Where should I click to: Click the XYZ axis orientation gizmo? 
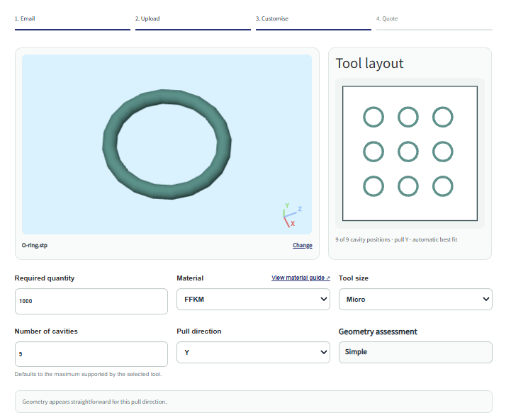point(292,215)
